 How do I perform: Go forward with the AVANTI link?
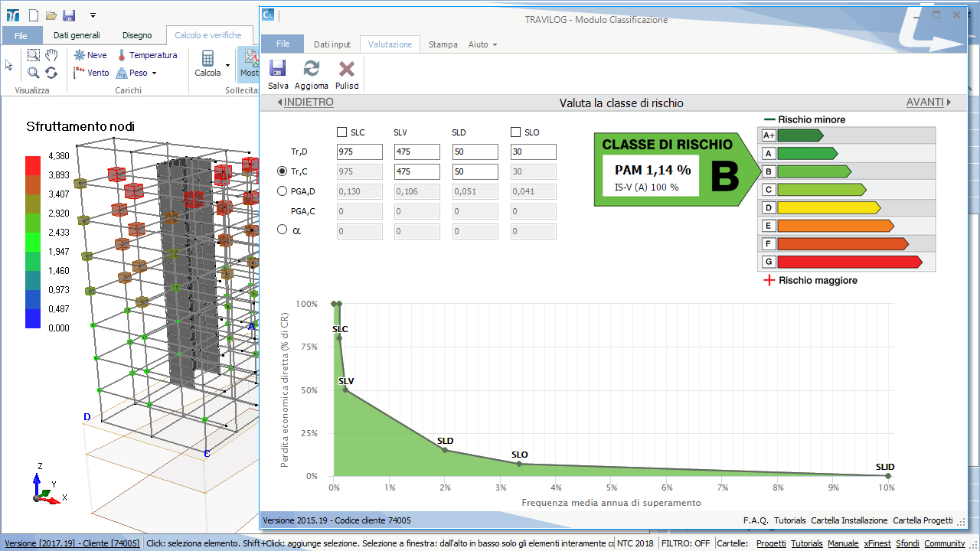[928, 103]
